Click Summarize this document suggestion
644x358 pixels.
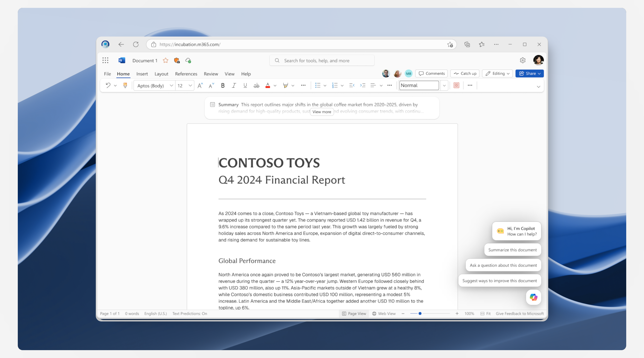pos(513,250)
